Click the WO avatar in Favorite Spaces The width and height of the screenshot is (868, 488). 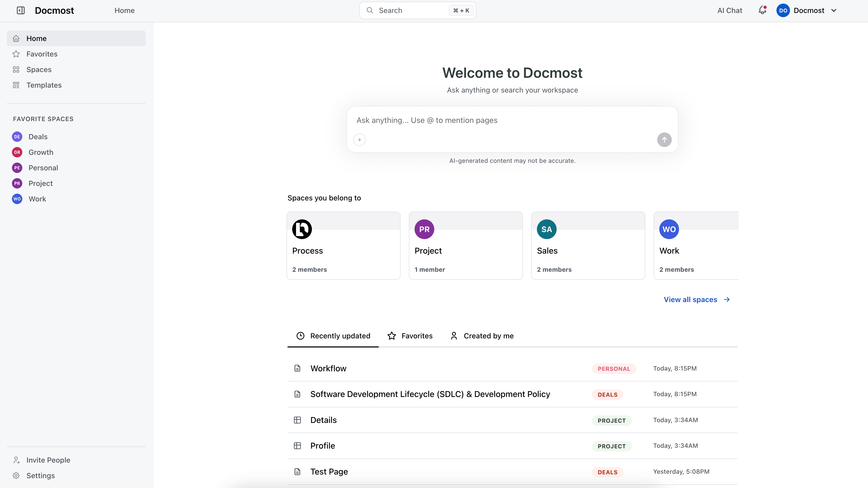pyautogui.click(x=17, y=199)
